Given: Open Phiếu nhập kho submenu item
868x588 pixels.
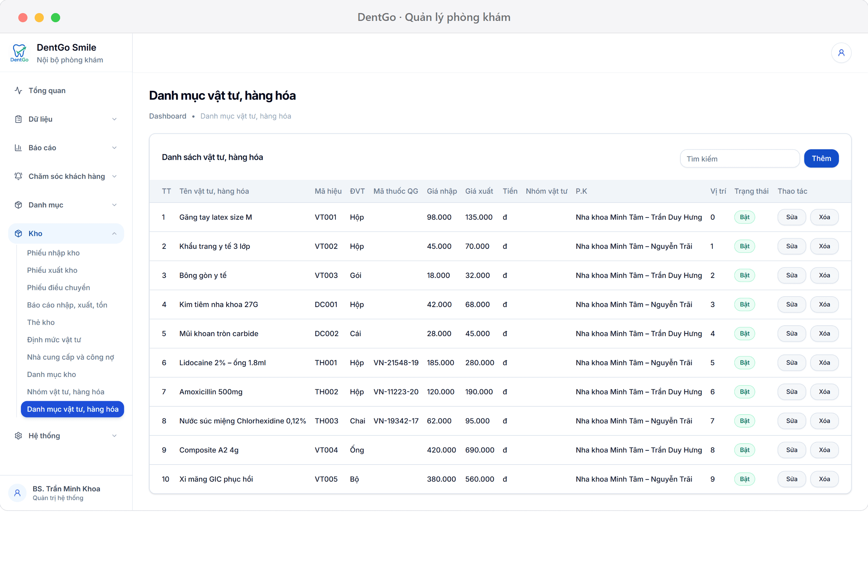Looking at the screenshot, I should pyautogui.click(x=53, y=253).
